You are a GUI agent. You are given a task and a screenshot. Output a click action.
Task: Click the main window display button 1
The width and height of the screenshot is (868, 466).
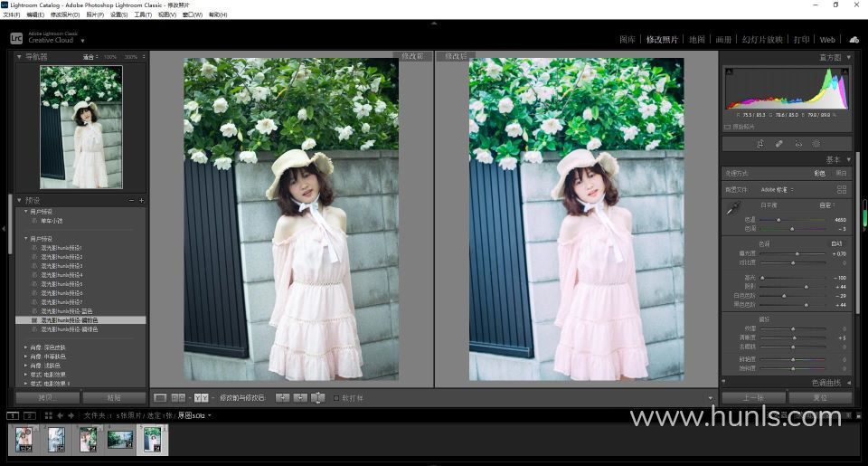tap(12, 415)
